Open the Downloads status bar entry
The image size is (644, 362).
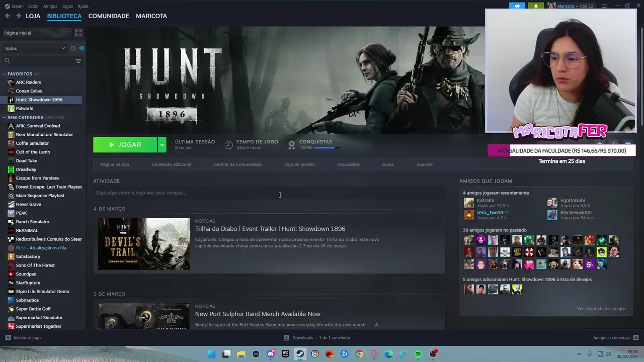tap(317, 338)
